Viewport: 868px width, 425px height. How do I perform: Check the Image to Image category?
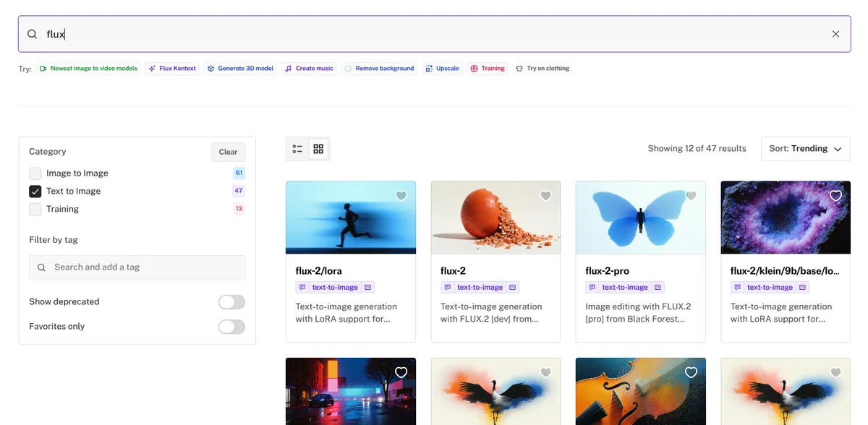click(35, 173)
